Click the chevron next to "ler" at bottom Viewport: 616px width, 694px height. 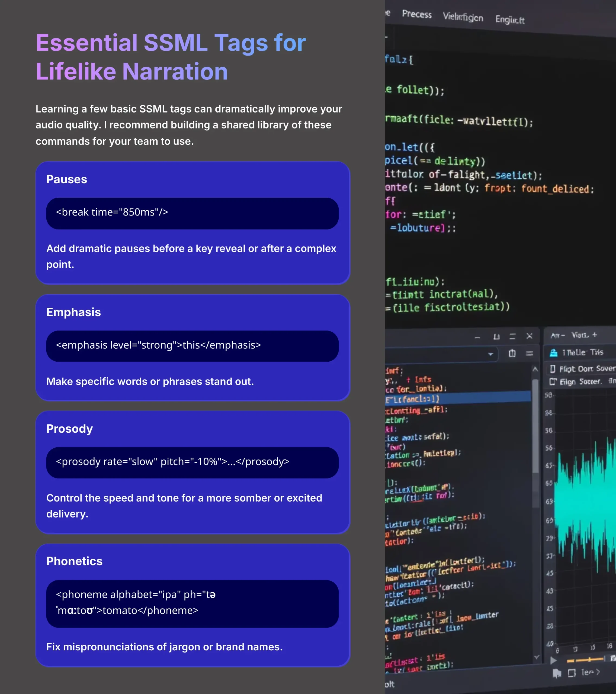(x=598, y=672)
